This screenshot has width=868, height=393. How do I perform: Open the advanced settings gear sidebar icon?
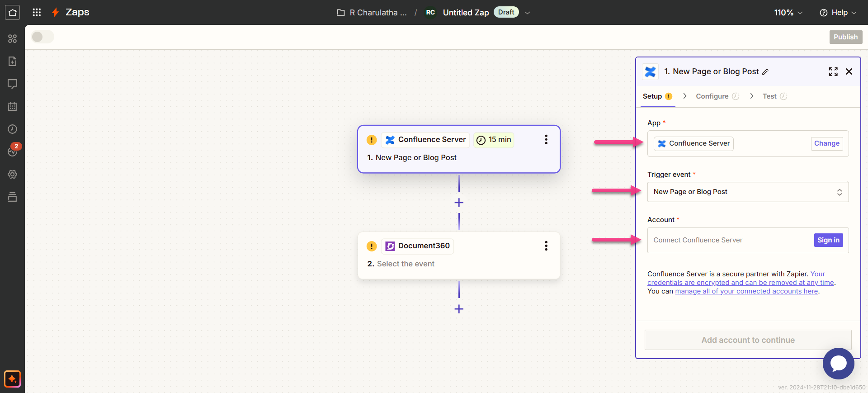point(12,174)
